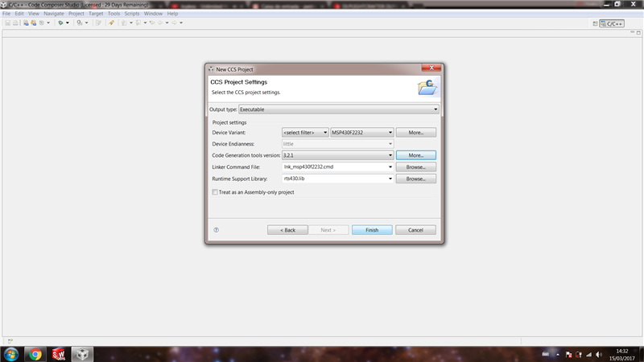Click the Show desktop strip
Image resolution: width=644 pixels, height=362 pixels.
(x=641, y=354)
